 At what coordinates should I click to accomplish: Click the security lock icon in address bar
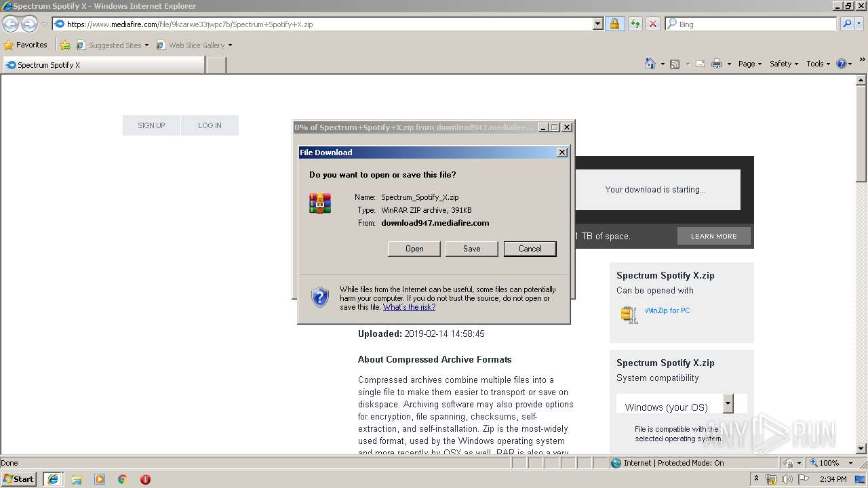[614, 24]
